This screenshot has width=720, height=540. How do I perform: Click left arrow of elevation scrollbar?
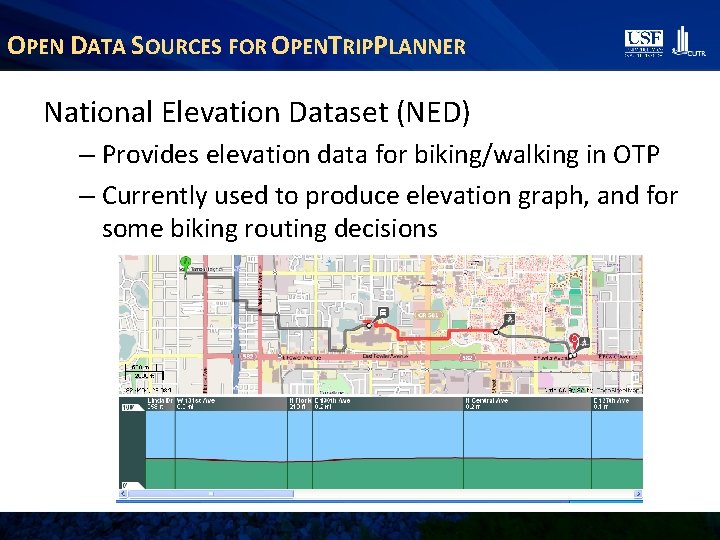123,494
